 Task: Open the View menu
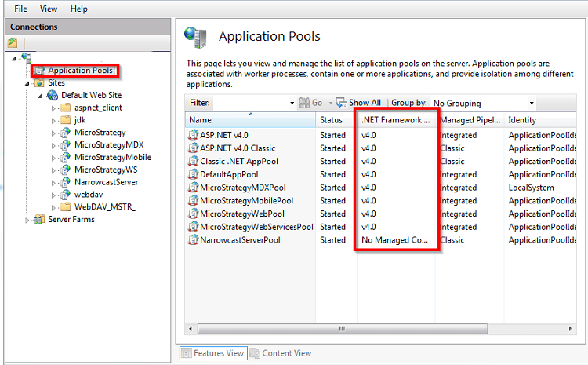pyautogui.click(x=49, y=9)
